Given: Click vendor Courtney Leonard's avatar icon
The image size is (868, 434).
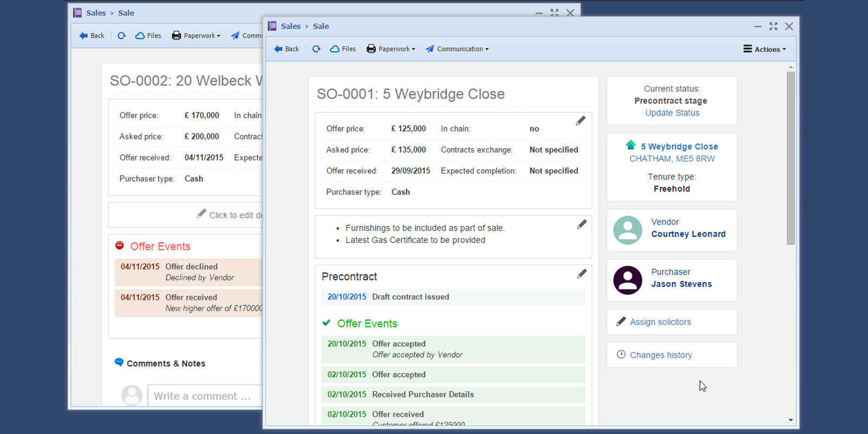Looking at the screenshot, I should click(628, 230).
